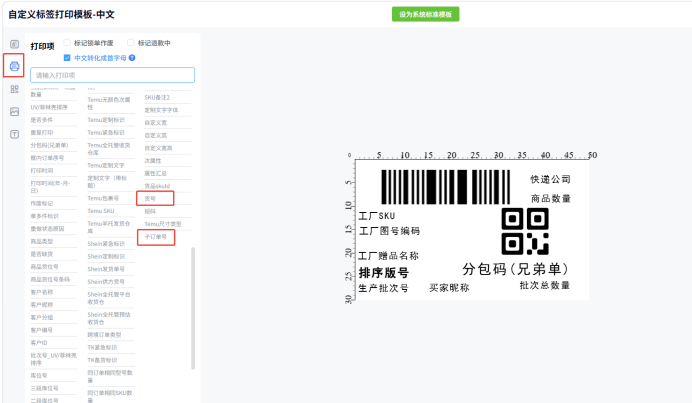The height and width of the screenshot is (403, 692).
Task: Add the Shein供方货号 print item
Action: (106, 282)
